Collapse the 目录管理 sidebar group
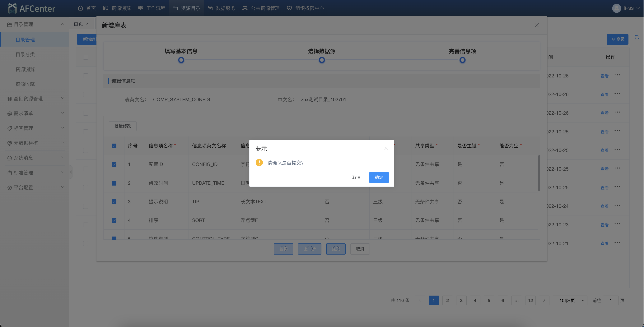Viewport: 644px width, 327px height. [63, 24]
